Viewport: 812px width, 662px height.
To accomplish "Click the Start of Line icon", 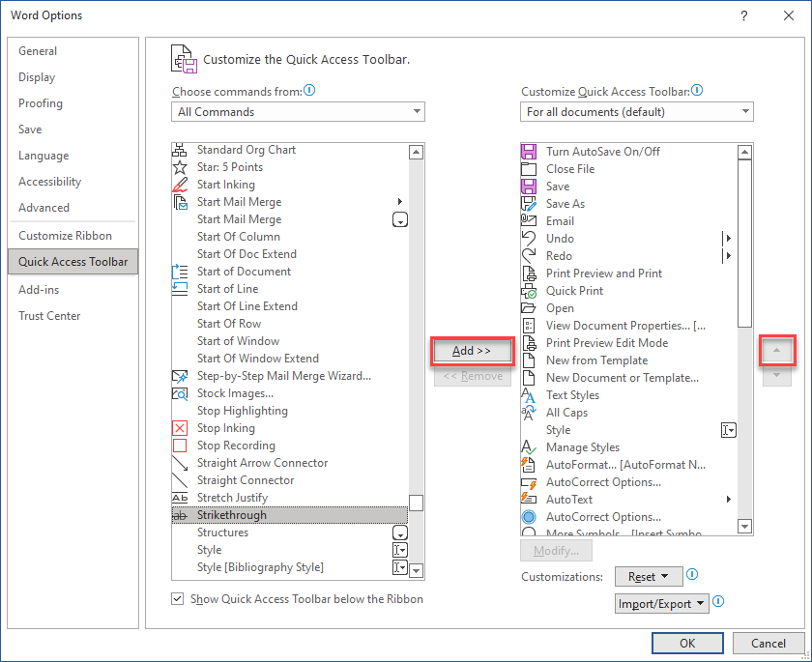I will [180, 289].
